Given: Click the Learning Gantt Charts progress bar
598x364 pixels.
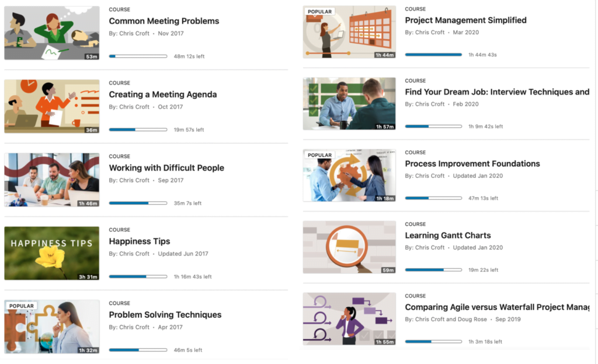Looking at the screenshot, I should [433, 270].
